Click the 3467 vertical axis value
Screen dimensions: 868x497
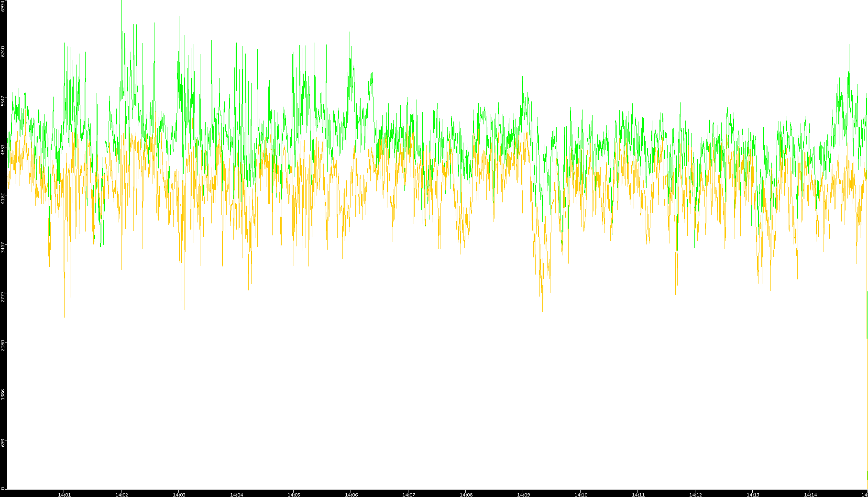3,247
